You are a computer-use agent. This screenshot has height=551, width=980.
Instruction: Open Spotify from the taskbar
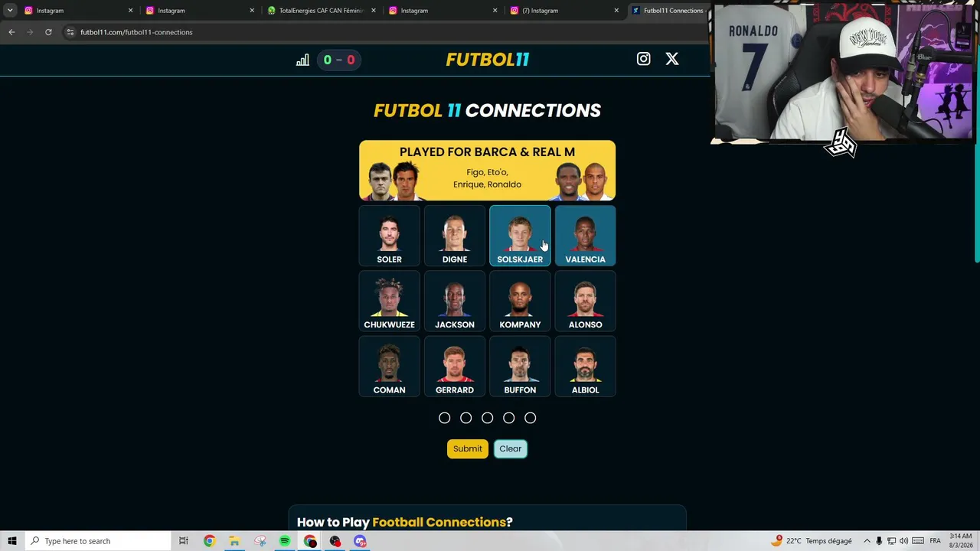285,541
